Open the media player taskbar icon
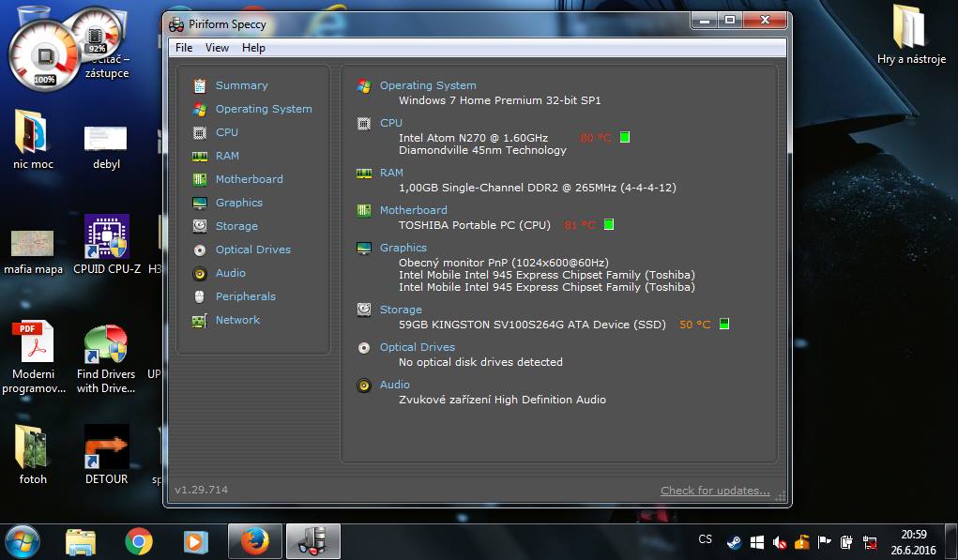 195,541
